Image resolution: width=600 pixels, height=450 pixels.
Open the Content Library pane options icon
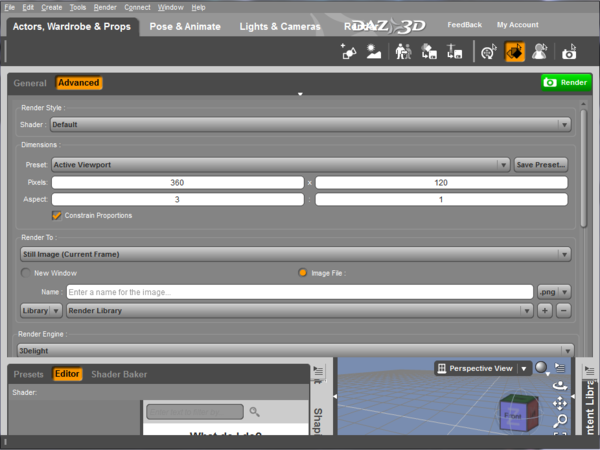click(589, 370)
